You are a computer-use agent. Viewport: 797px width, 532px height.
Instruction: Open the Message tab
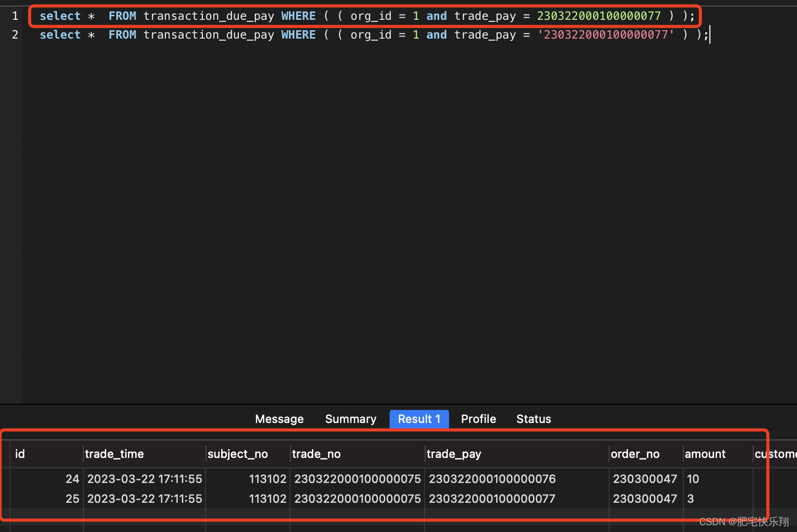[279, 419]
